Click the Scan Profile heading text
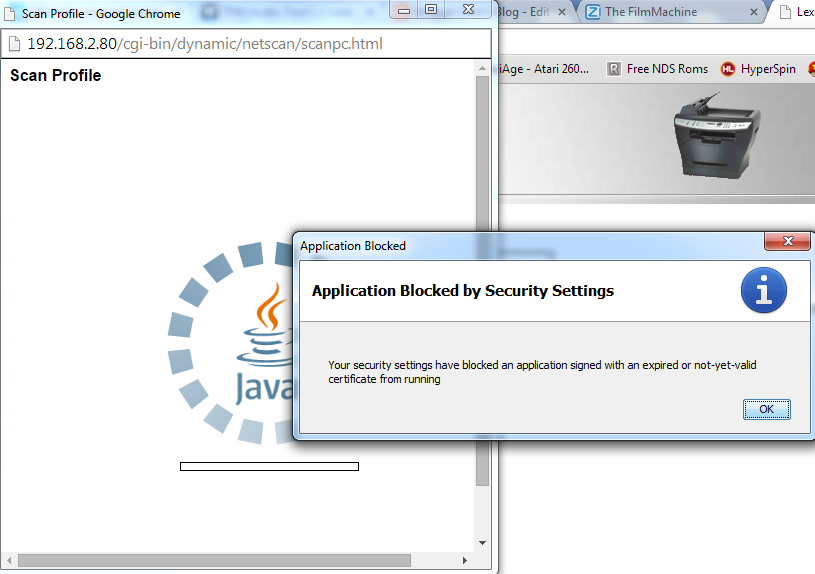 pos(56,75)
